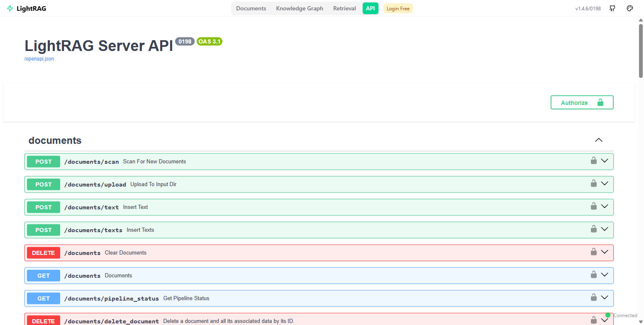The image size is (644, 325).
Task: Open the Knowledge Graph tab
Action: (299, 8)
